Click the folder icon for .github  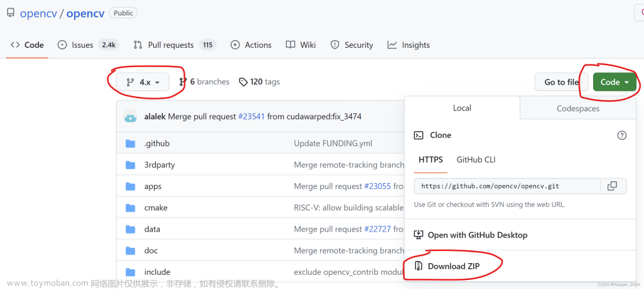[130, 144]
